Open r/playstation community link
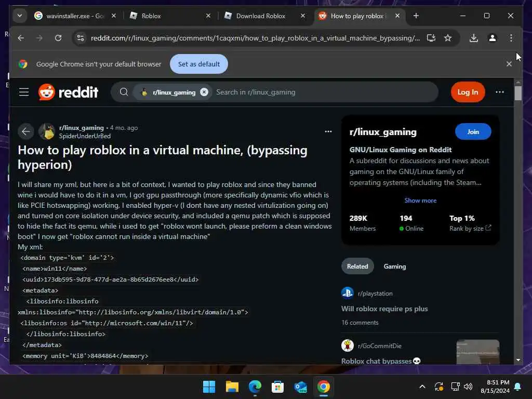 [375, 294]
